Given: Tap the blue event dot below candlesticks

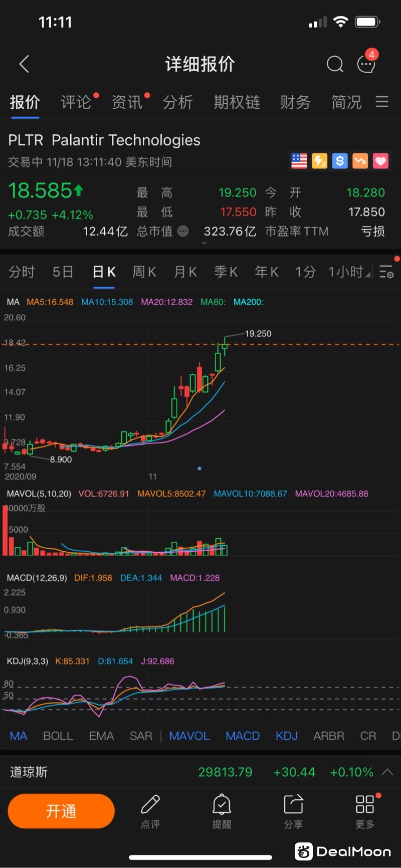Looking at the screenshot, I should [199, 469].
